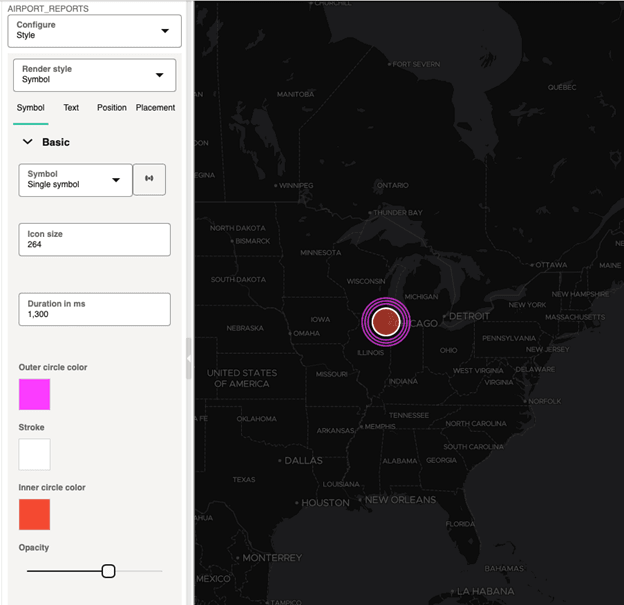This screenshot has width=624, height=605.
Task: Open the Single symbol dropdown
Action: tap(75, 180)
